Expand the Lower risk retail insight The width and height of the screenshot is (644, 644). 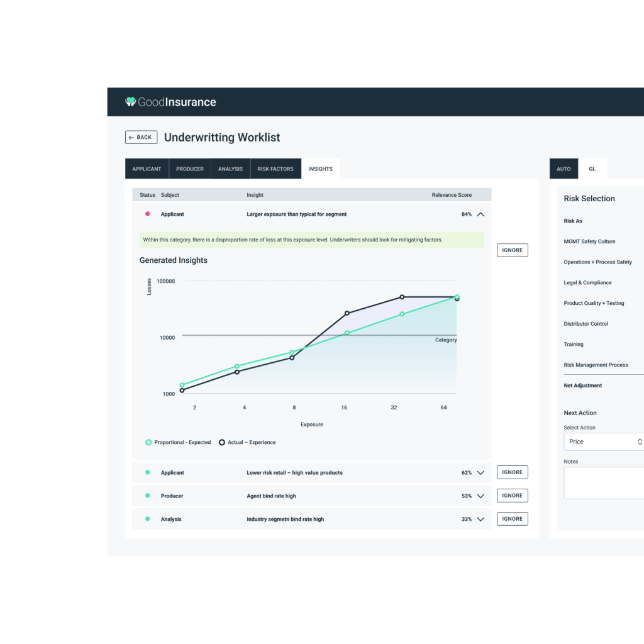coord(480,472)
